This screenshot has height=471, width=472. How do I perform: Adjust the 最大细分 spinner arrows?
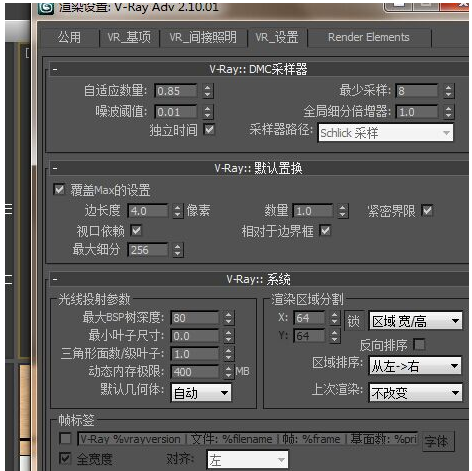click(178, 250)
